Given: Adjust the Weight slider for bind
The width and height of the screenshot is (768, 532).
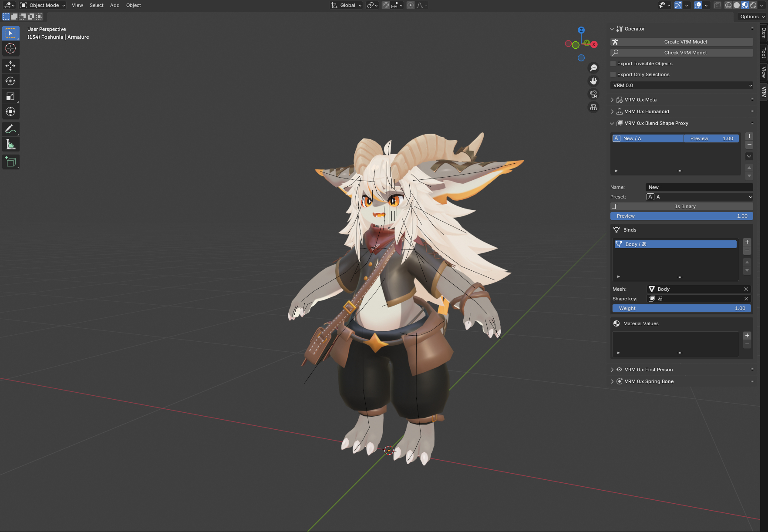Looking at the screenshot, I should pyautogui.click(x=681, y=308).
